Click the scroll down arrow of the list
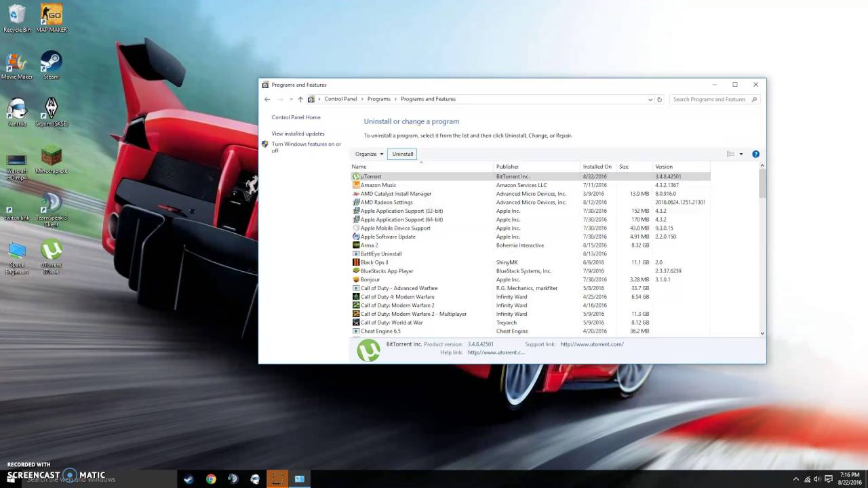This screenshot has height=488, width=868. pos(762,333)
